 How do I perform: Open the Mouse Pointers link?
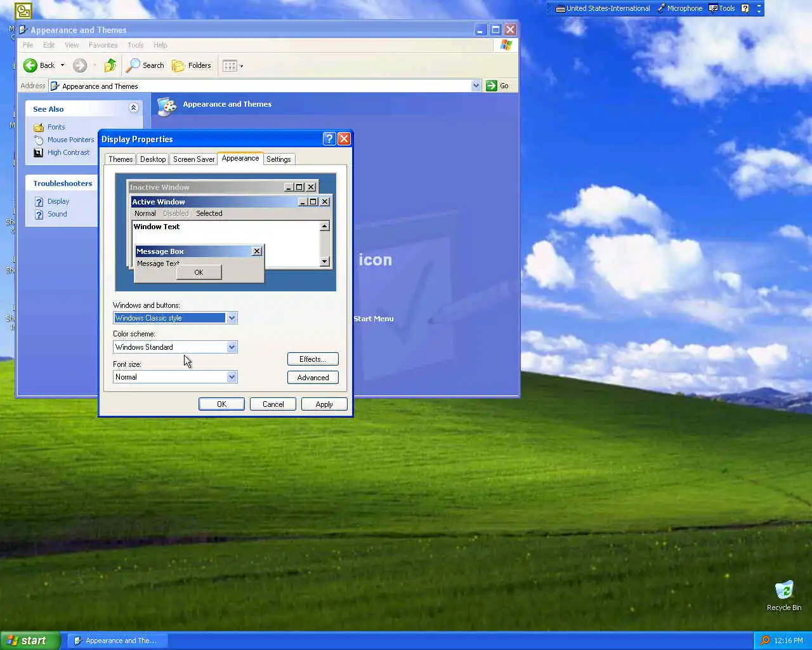point(70,140)
